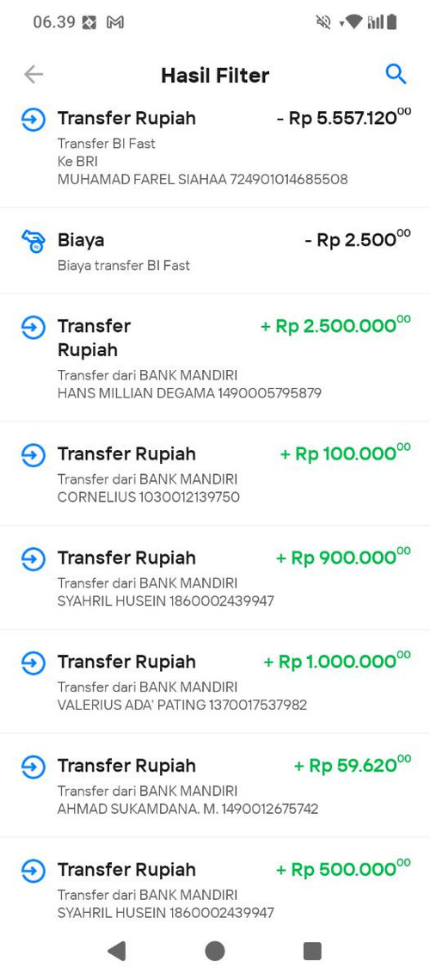
Task: Tap transfer icon for Rp 5.557.120 entry
Action: click(34, 119)
